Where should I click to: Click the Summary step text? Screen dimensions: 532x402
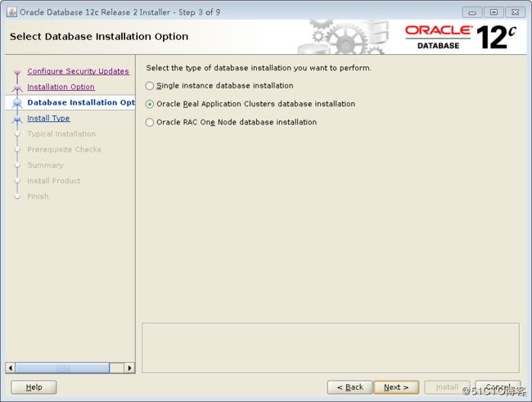(x=45, y=165)
